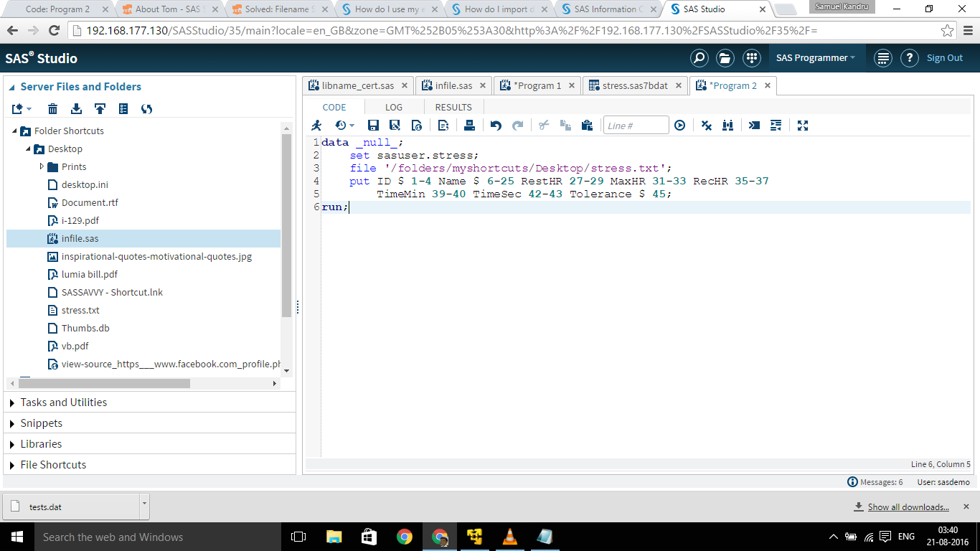
Task: Open the print preview icon
Action: click(443, 125)
